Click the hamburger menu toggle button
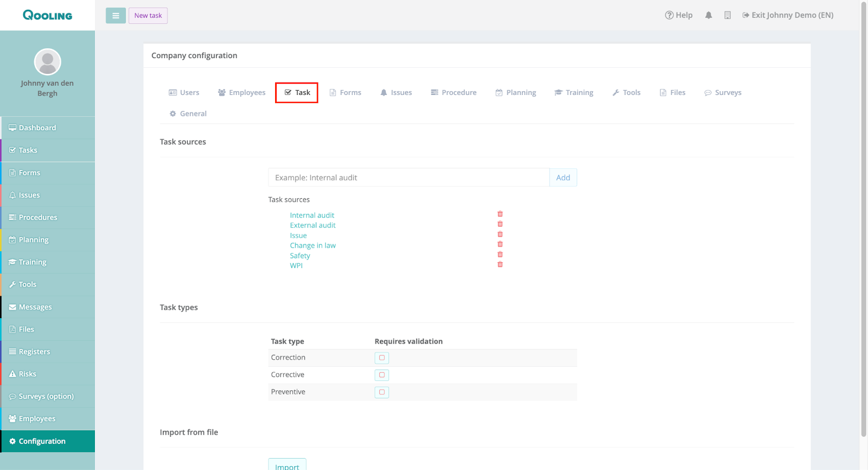This screenshot has height=470, width=868. click(116, 16)
